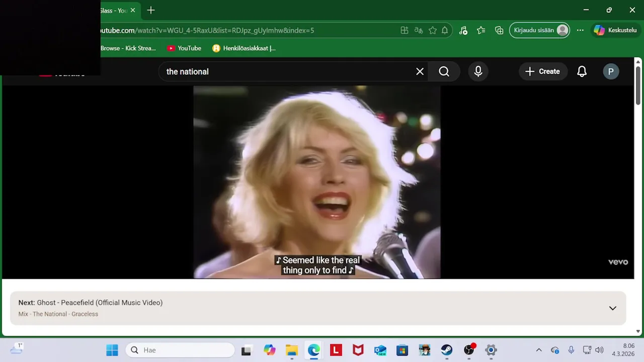Expand the Next up playlist chevron

(x=612, y=308)
